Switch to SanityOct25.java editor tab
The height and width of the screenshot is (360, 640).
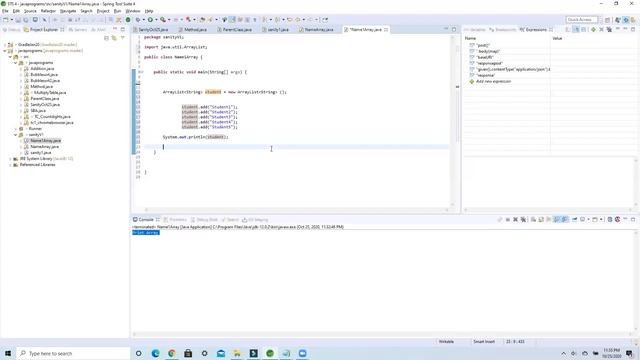[151, 30]
